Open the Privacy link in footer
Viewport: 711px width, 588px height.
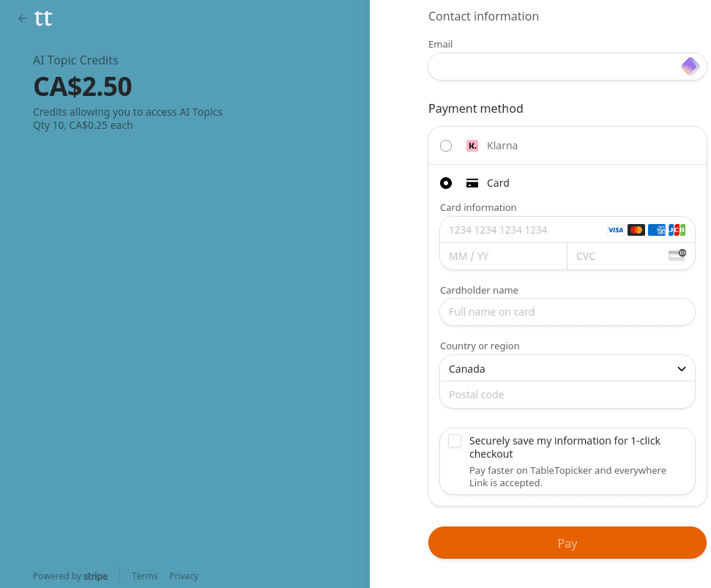pyautogui.click(x=184, y=576)
